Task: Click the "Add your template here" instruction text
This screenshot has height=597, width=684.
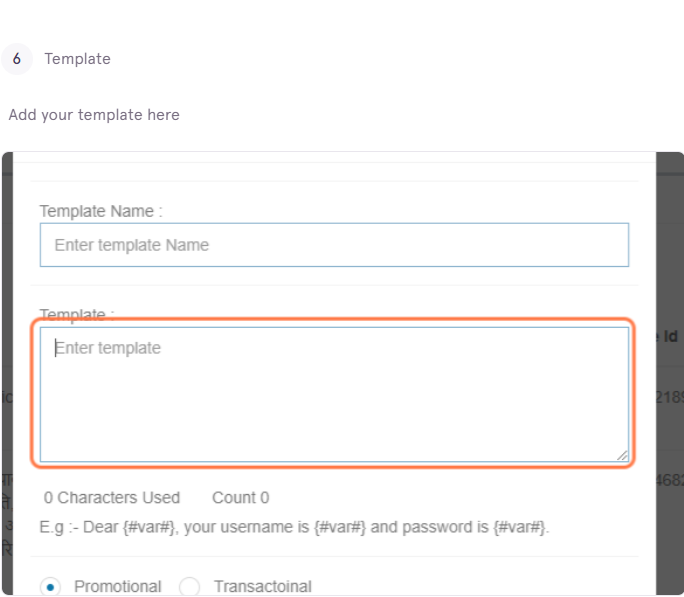Action: (x=94, y=115)
